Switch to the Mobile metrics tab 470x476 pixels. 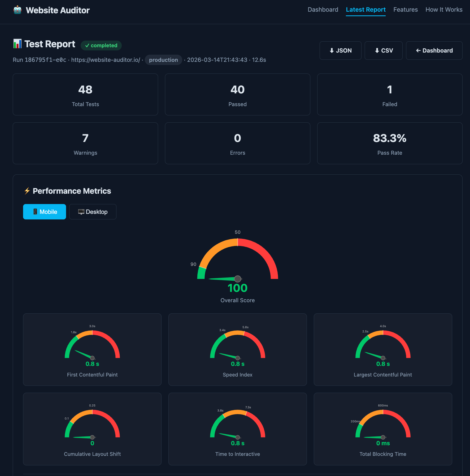click(45, 212)
